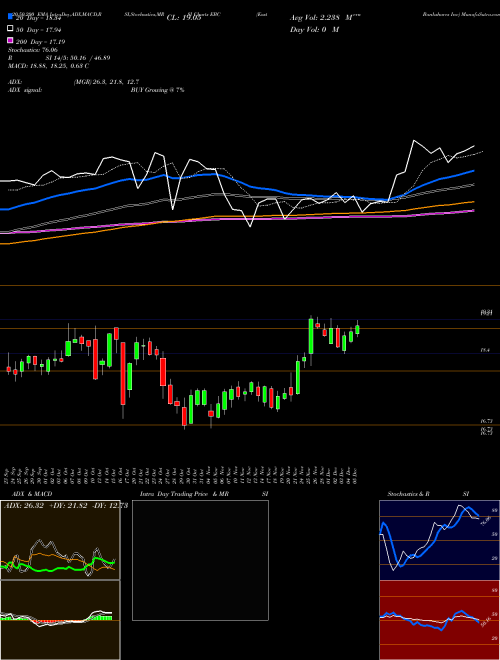Select the '200 Day - 17.19' label
Screen dimensions: 500x660
pos(40,42)
